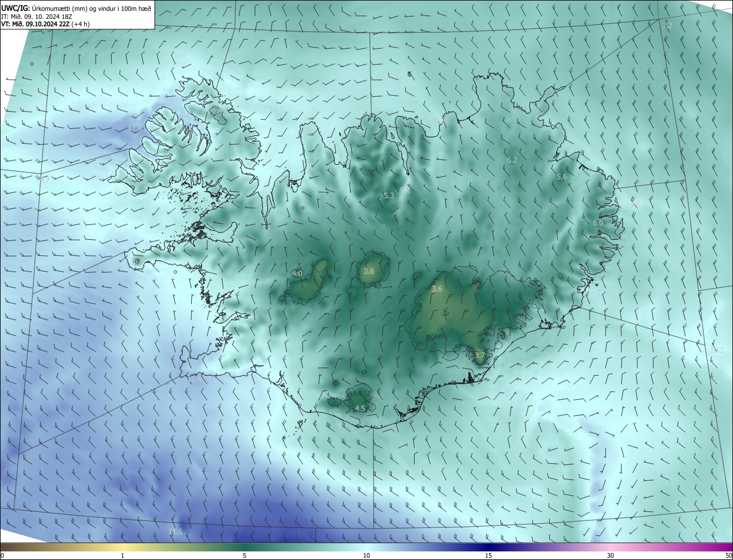The image size is (733, 560).
Task: Click the 10.2 value label
Action: [x=717, y=350]
